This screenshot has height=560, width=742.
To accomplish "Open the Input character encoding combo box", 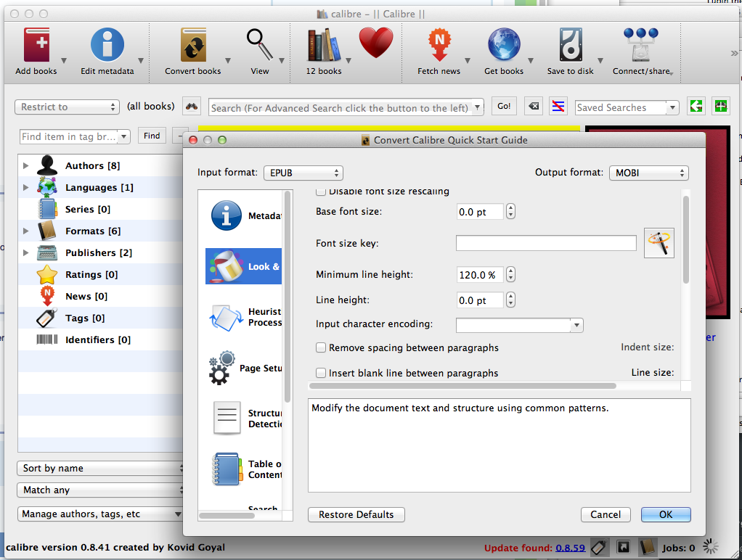I will (x=520, y=325).
